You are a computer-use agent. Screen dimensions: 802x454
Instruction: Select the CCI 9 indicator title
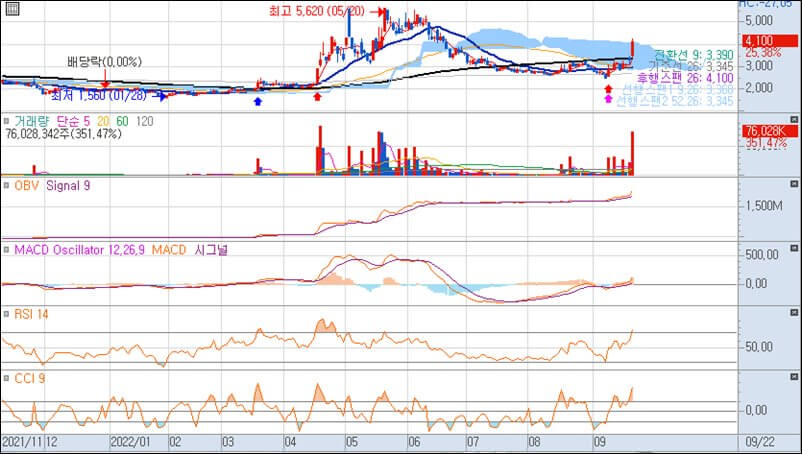(30, 378)
